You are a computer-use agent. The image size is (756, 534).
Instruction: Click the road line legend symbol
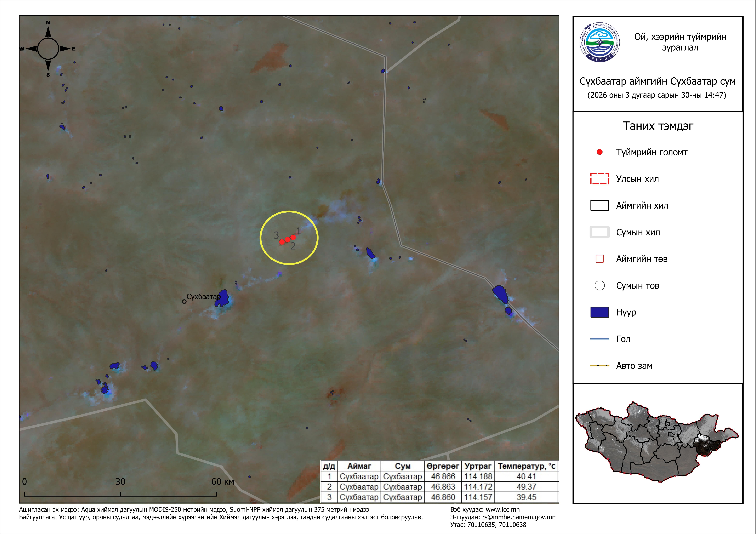[600, 366]
